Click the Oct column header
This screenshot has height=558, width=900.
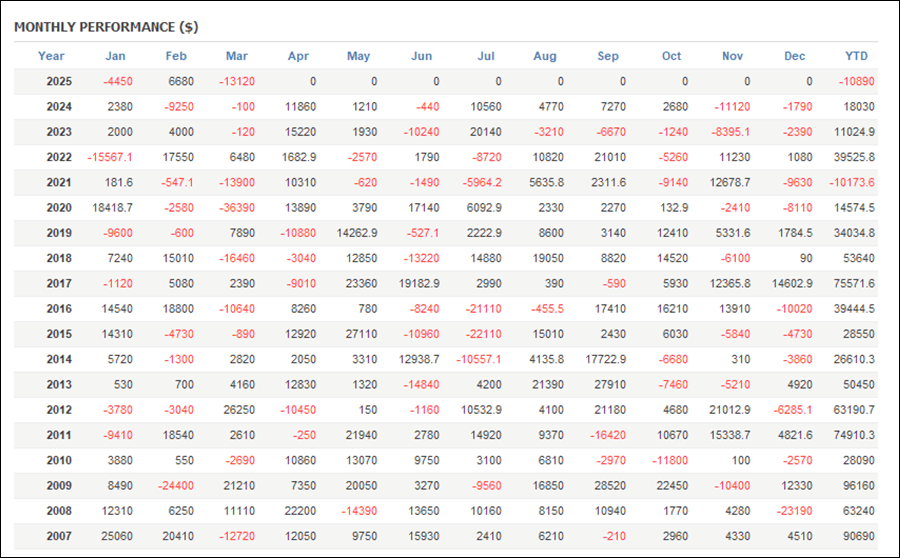click(672, 56)
